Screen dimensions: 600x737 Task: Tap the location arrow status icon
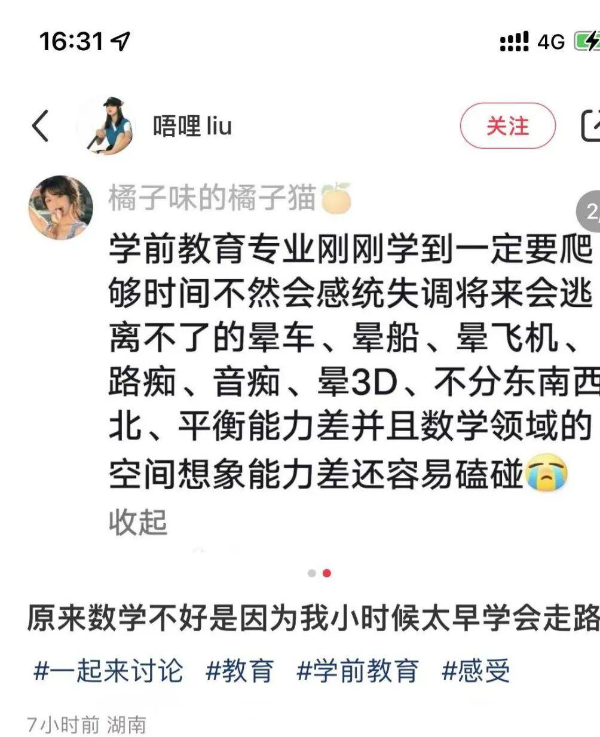click(120, 41)
